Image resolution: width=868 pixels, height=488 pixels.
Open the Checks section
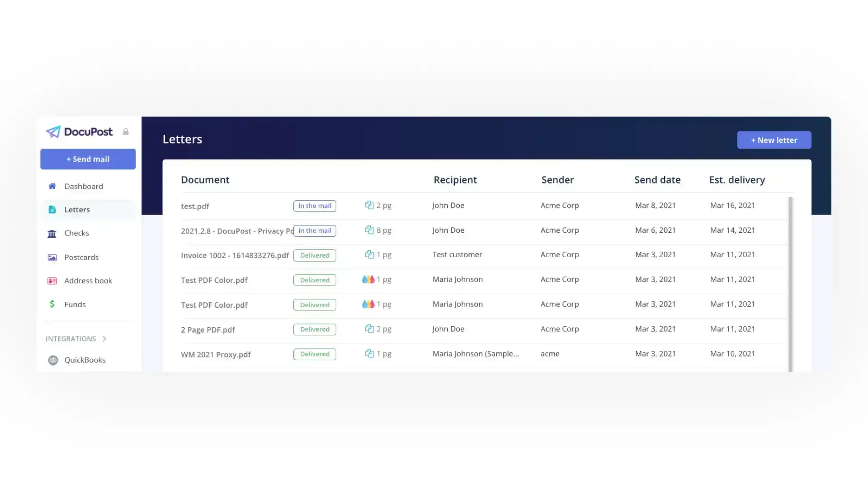click(76, 232)
